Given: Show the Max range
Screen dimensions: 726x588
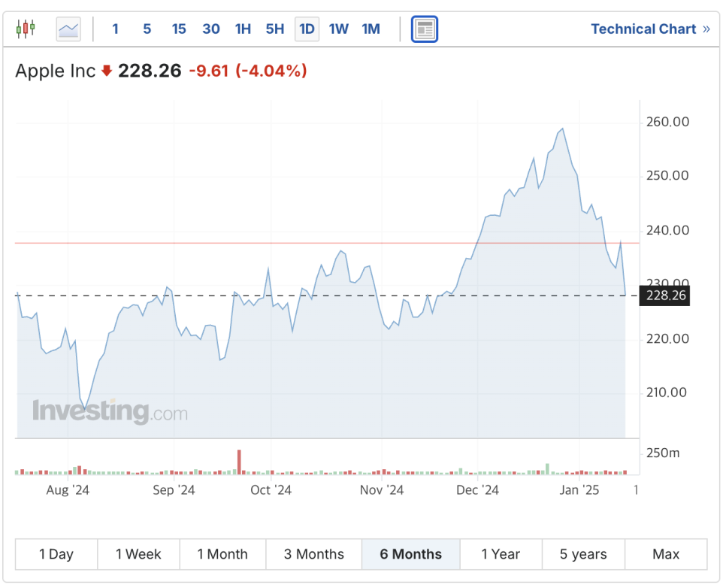Looking at the screenshot, I should click(x=666, y=554).
